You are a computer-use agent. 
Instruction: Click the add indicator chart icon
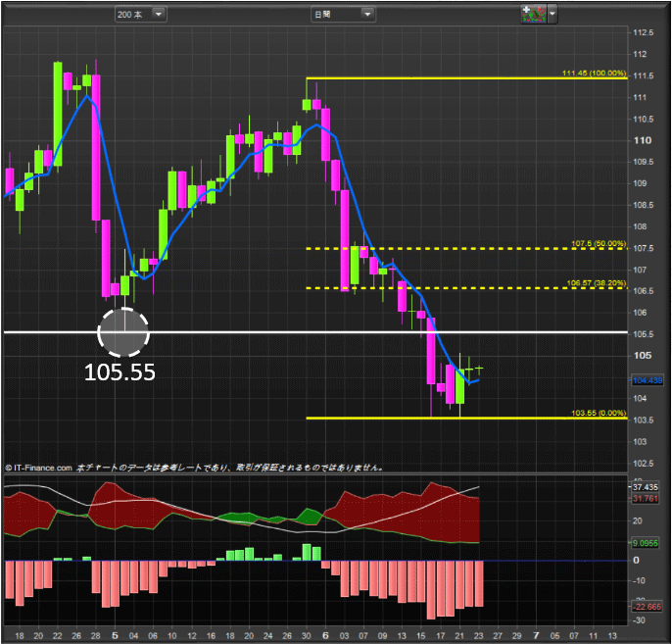[x=533, y=14]
